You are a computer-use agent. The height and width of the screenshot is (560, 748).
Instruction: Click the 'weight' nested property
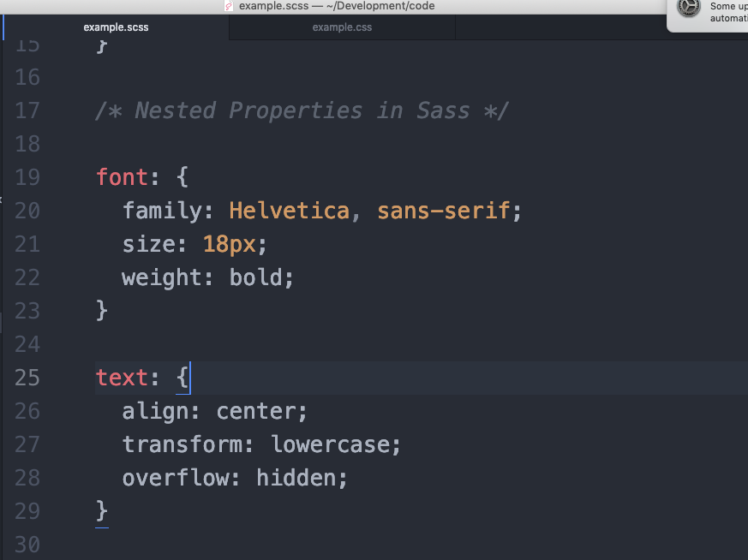[162, 277]
